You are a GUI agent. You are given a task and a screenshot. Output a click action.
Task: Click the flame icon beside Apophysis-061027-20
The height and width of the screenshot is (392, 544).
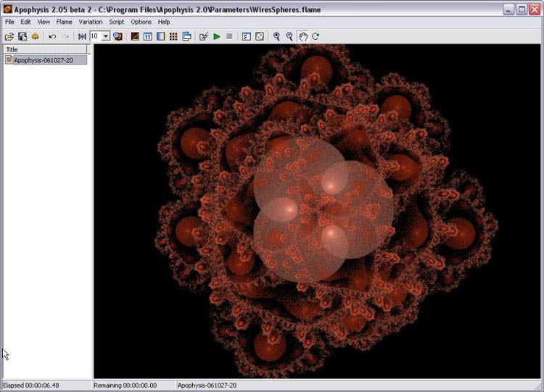point(9,60)
